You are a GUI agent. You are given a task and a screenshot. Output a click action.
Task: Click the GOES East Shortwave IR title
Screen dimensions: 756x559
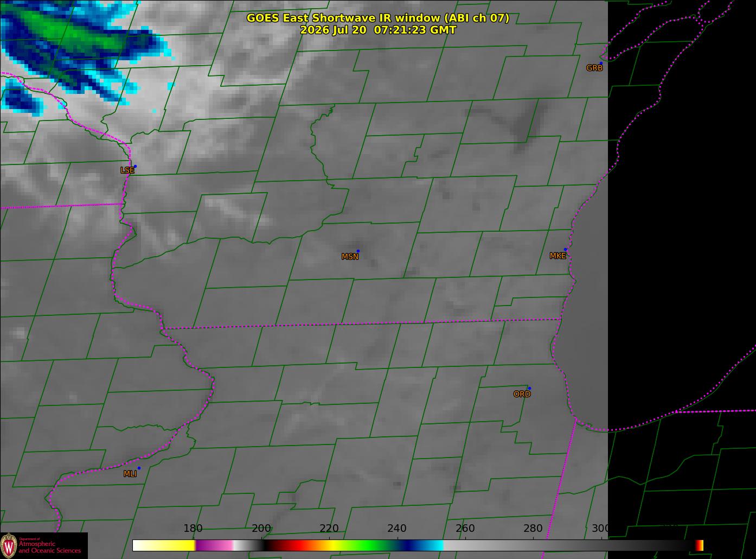pos(378,18)
